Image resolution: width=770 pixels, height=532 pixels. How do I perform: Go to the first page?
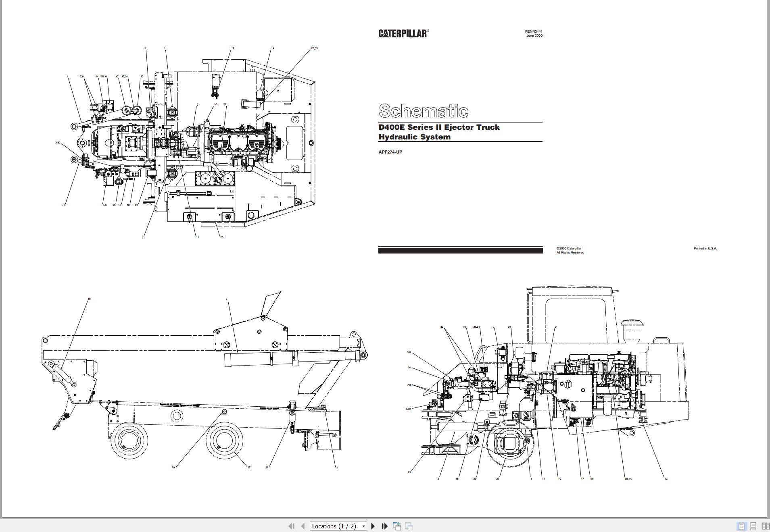click(291, 526)
